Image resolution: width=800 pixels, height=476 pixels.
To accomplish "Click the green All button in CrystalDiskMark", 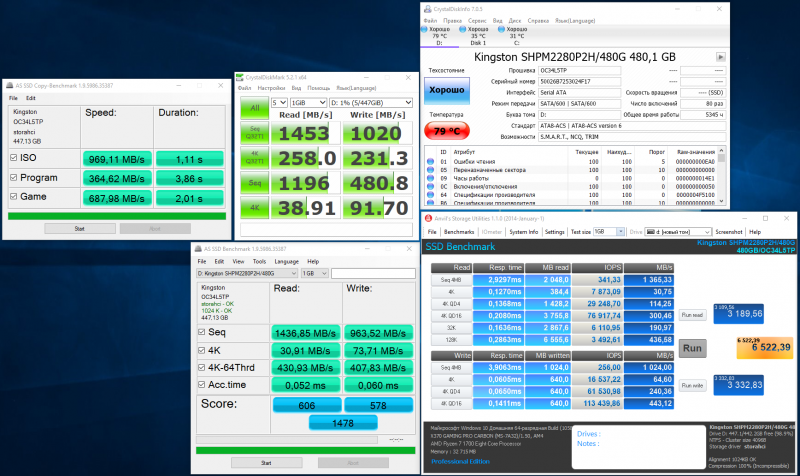I will [255, 108].
